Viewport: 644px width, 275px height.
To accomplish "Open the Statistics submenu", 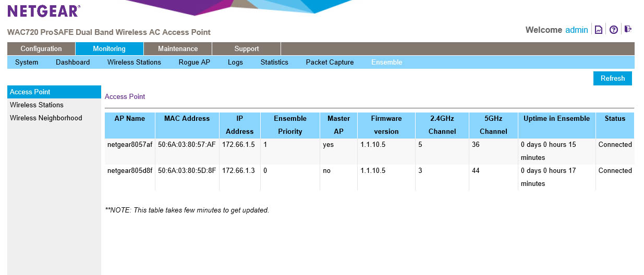I will tap(274, 62).
